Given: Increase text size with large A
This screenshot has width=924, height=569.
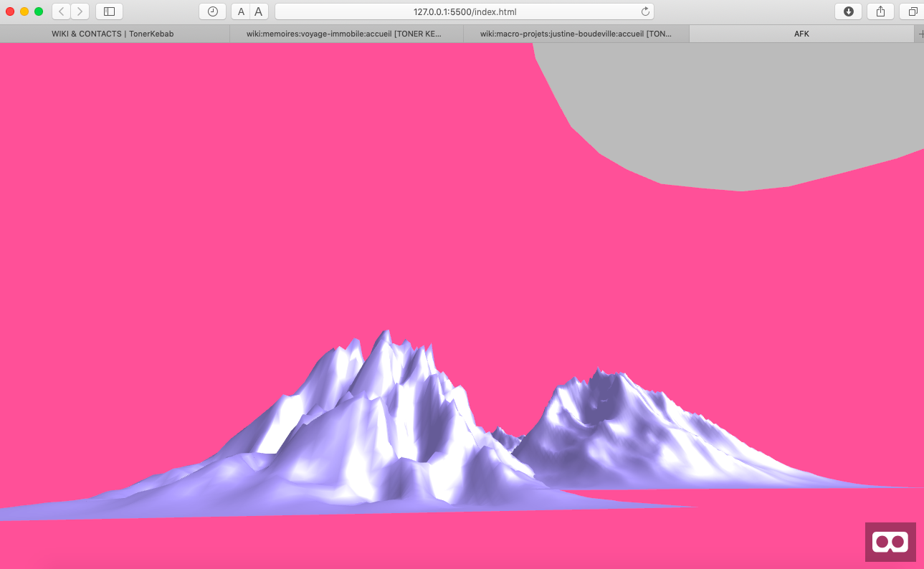Looking at the screenshot, I should point(259,11).
